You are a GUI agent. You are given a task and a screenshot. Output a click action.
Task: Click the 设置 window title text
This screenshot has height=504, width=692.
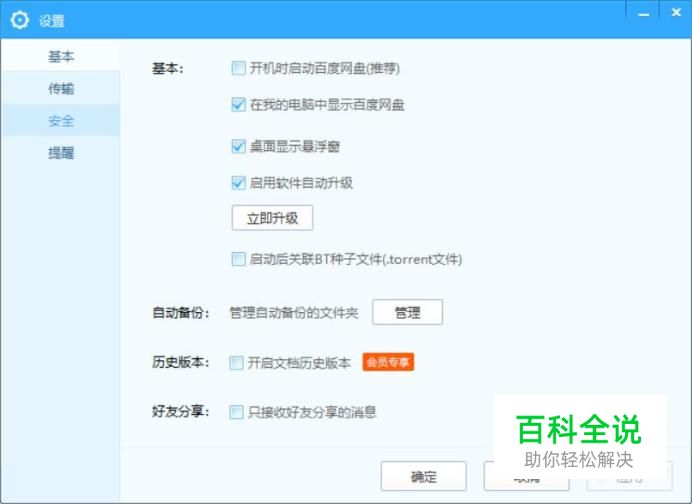[52, 21]
